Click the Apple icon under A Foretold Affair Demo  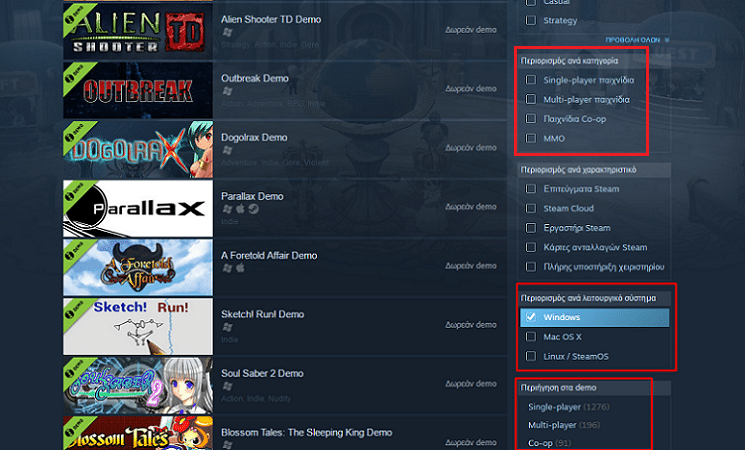tap(240, 268)
